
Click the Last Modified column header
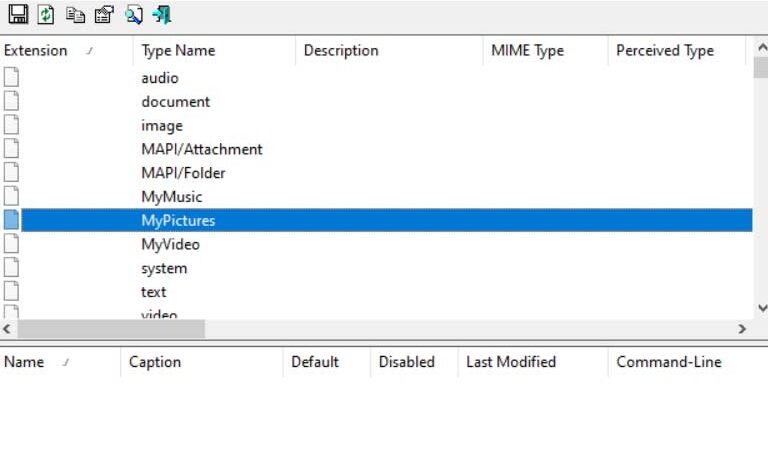point(533,362)
